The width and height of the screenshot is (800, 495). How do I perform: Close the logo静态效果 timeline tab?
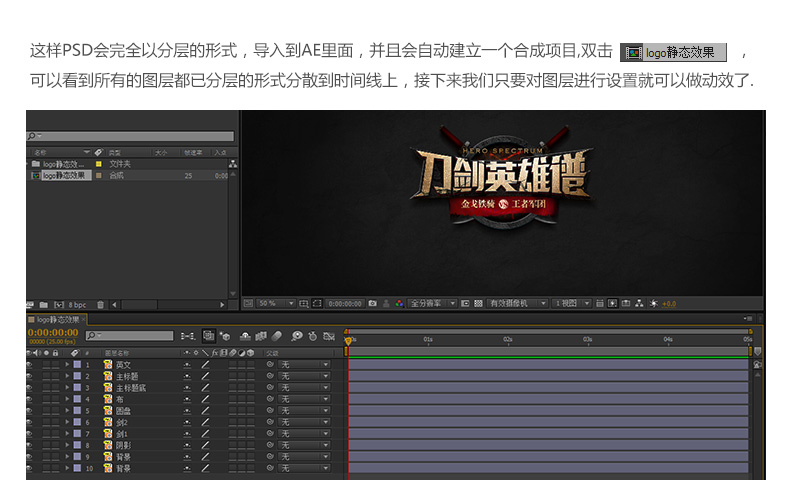point(84,319)
